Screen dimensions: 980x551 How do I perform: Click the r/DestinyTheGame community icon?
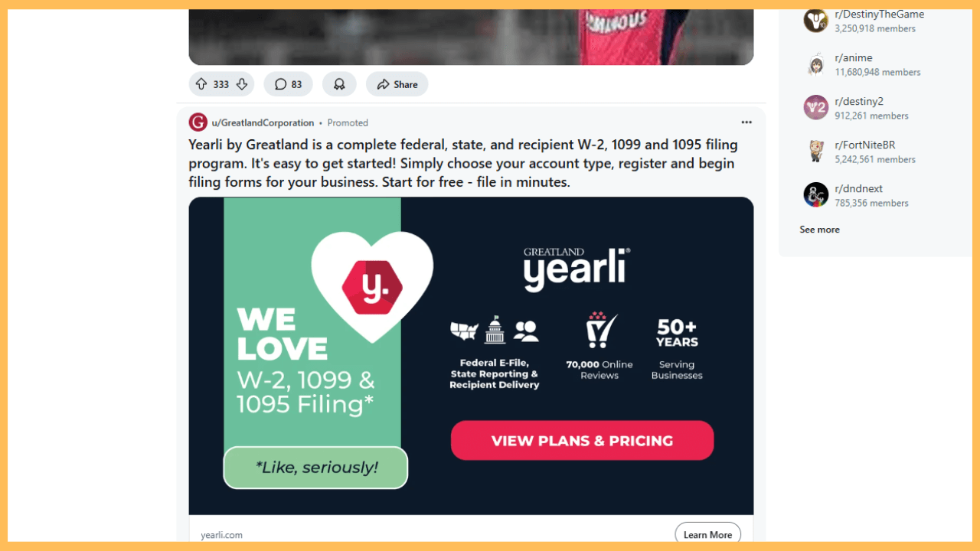point(816,20)
